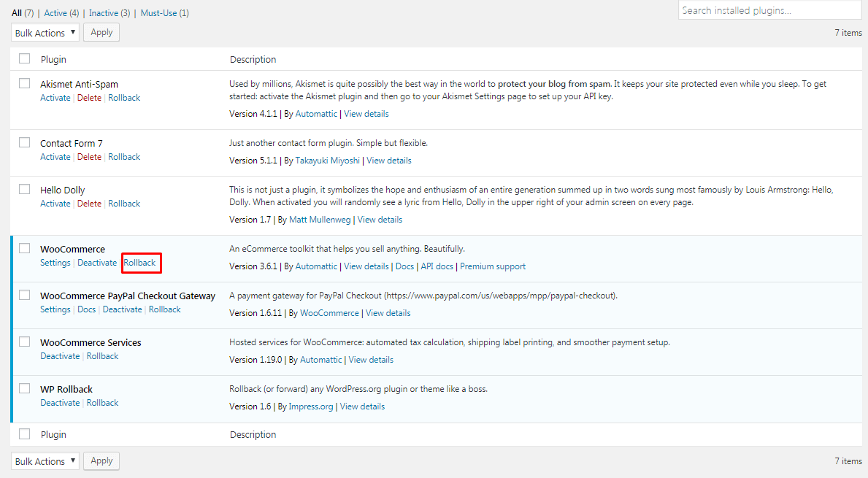The image size is (868, 478).
Task: Open WooCommerce PayPal Checkout Gateway Docs link
Action: tap(86, 310)
